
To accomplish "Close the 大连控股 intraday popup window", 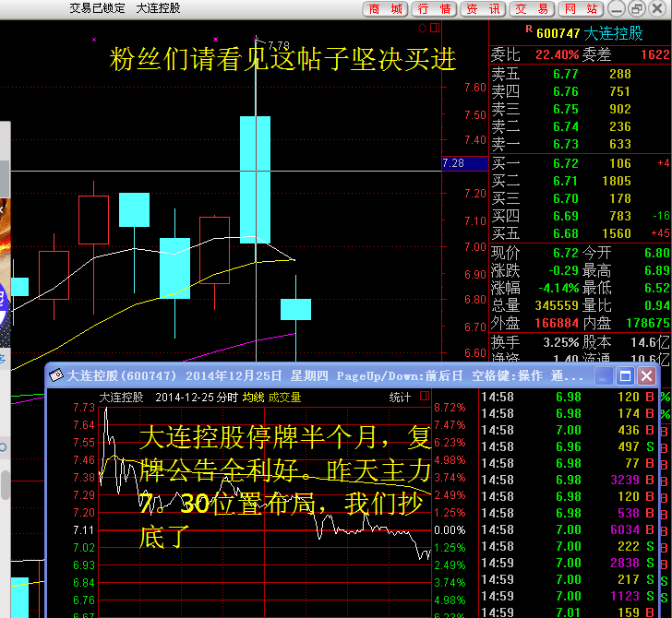I will [647, 376].
